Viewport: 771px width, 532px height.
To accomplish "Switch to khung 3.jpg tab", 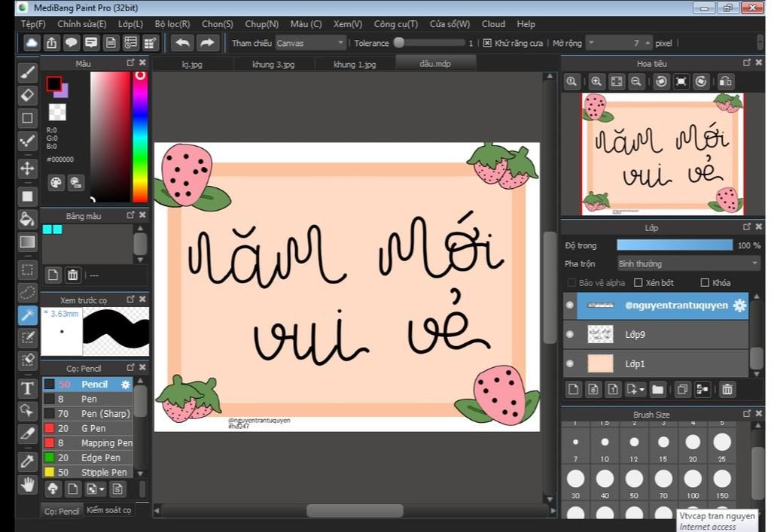I will 273,64.
